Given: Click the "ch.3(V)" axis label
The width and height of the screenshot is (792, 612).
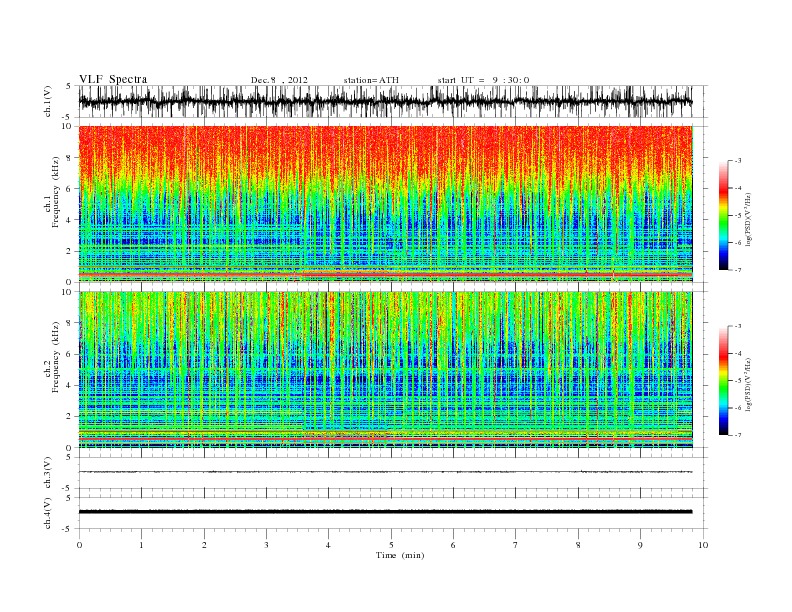Looking at the screenshot, I should click(48, 475).
